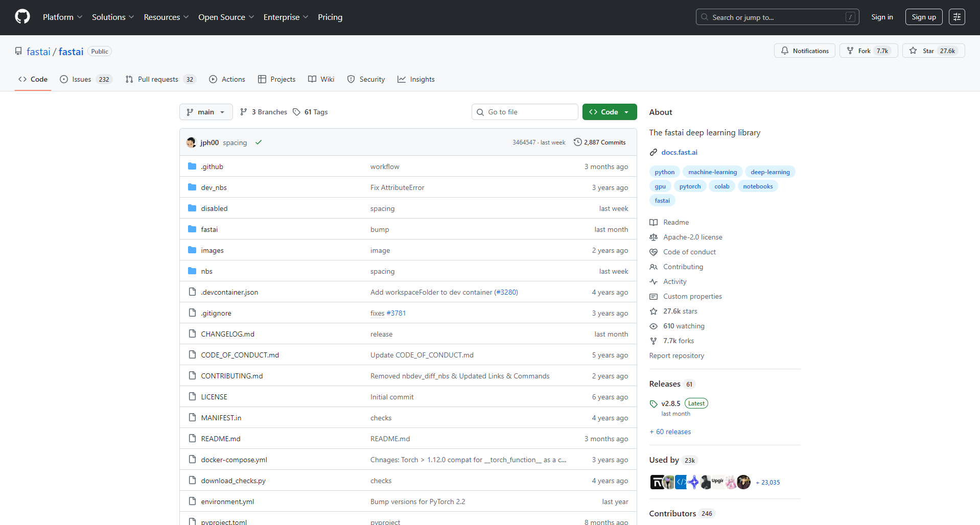
Task: Expand the main branch selector dropdown
Action: pos(206,112)
